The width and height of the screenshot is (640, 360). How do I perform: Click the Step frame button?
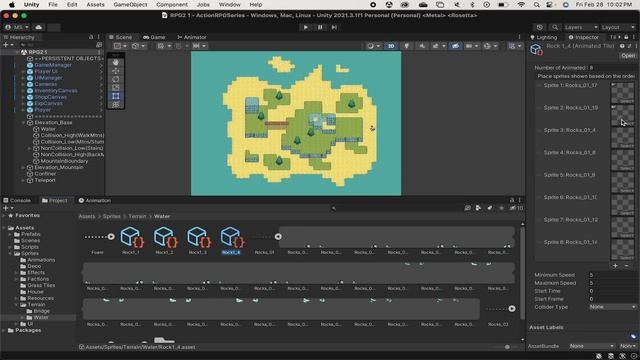pyautogui.click(x=334, y=27)
